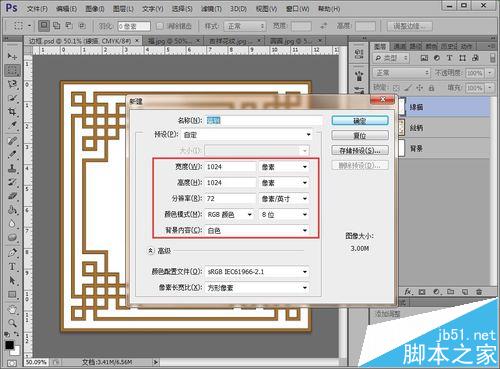Screen dimensions: 500x369
Task: Select the Horizontal Type tool
Action: [12, 267]
